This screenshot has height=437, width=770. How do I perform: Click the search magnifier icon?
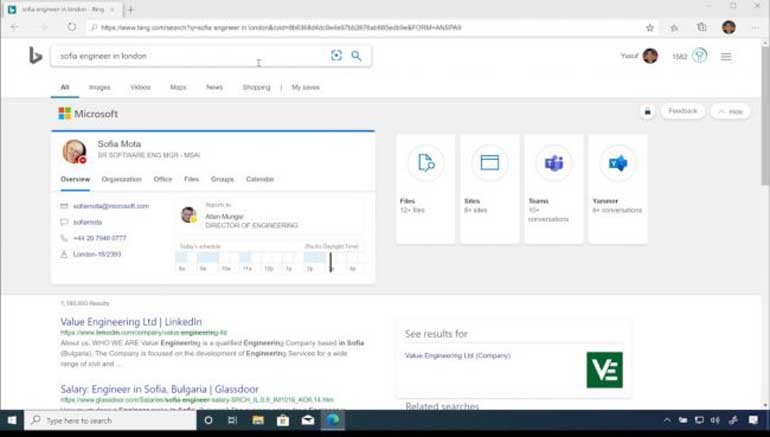pos(357,55)
